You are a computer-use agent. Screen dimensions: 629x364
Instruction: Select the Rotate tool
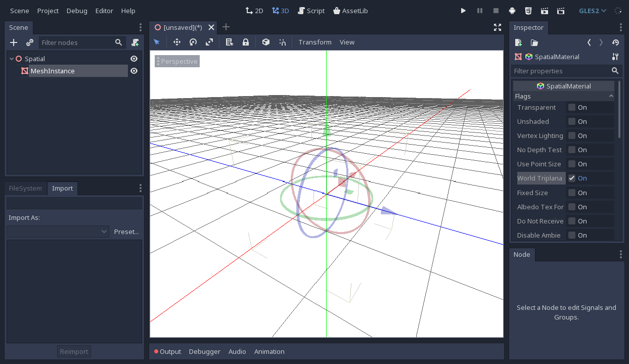(x=193, y=42)
